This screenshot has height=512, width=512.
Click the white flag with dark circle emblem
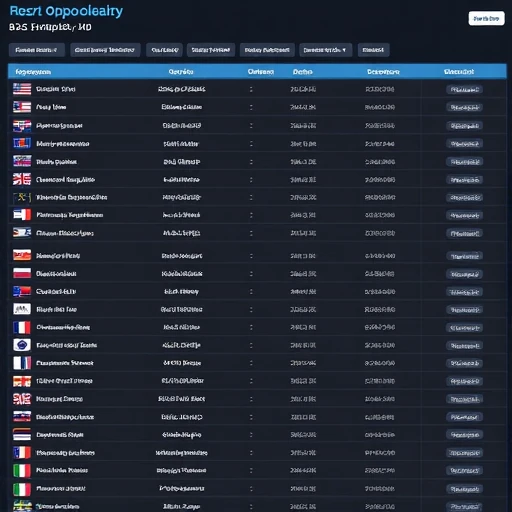pyautogui.click(x=22, y=345)
